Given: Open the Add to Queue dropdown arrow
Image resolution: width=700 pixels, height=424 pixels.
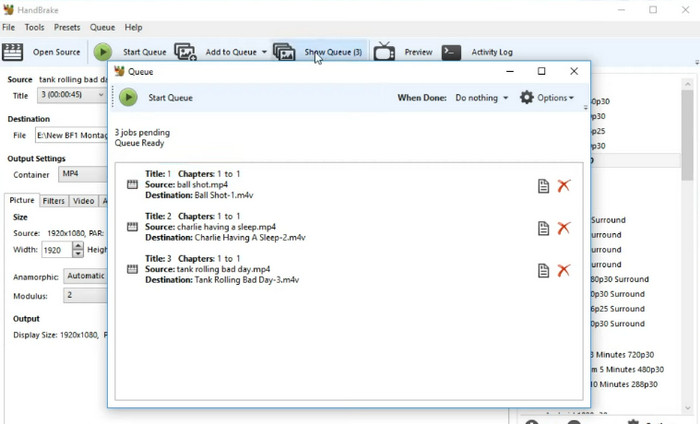Looking at the screenshot, I should [264, 52].
